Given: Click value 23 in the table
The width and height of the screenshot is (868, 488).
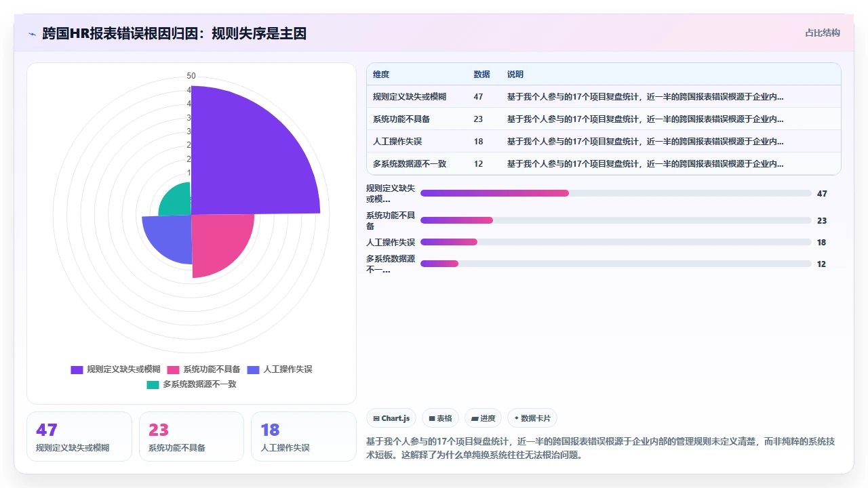Looking at the screenshot, I should [x=478, y=119].
